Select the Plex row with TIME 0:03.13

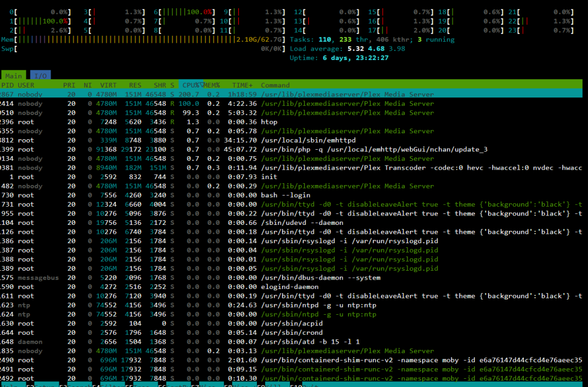tap(292, 351)
